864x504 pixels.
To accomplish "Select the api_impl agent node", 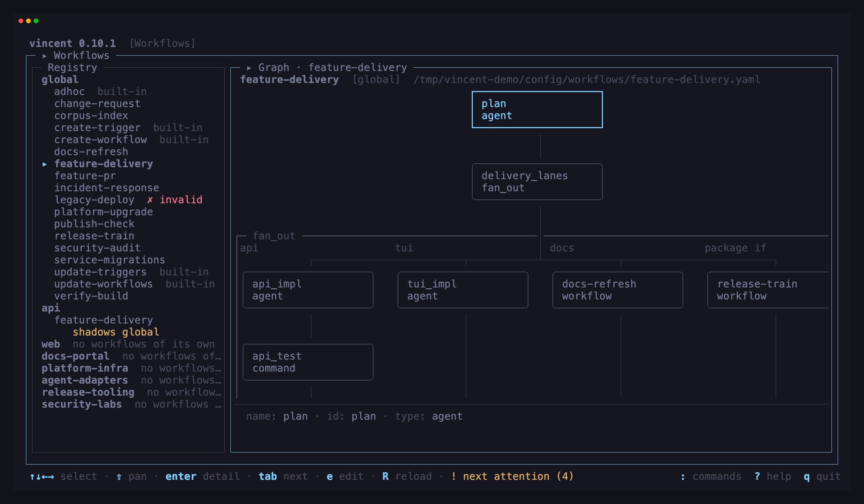I will pyautogui.click(x=308, y=290).
